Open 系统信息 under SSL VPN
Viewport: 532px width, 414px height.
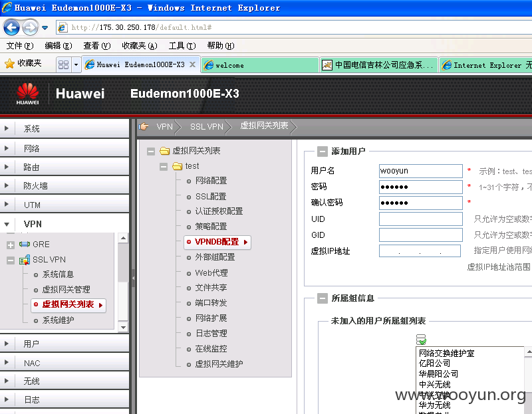58,274
